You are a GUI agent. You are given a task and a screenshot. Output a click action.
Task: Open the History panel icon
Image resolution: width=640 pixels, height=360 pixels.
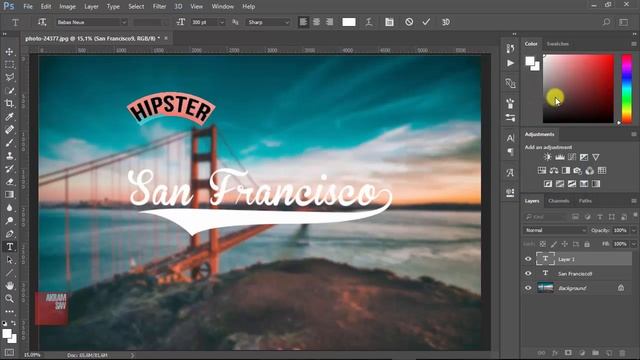[510, 49]
